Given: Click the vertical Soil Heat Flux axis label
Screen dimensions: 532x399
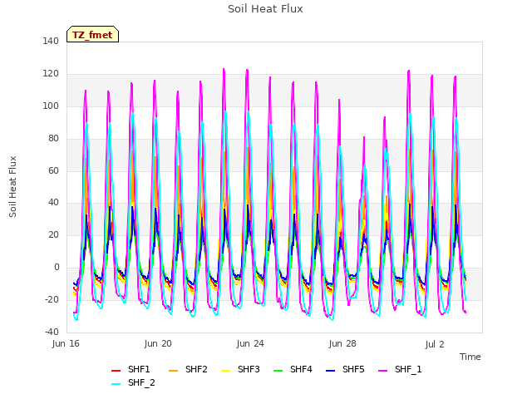Looking at the screenshot, I should 12,186.
